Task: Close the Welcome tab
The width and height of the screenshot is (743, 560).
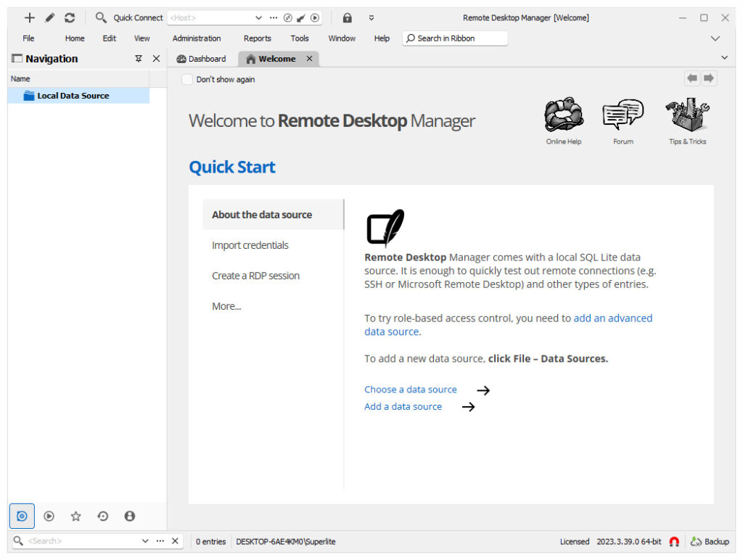Action: [309, 59]
